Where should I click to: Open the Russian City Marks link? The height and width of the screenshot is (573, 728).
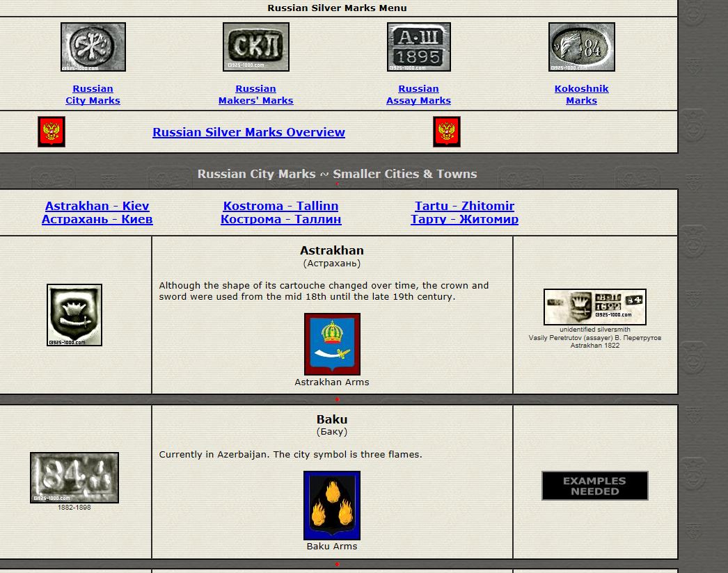tap(93, 95)
